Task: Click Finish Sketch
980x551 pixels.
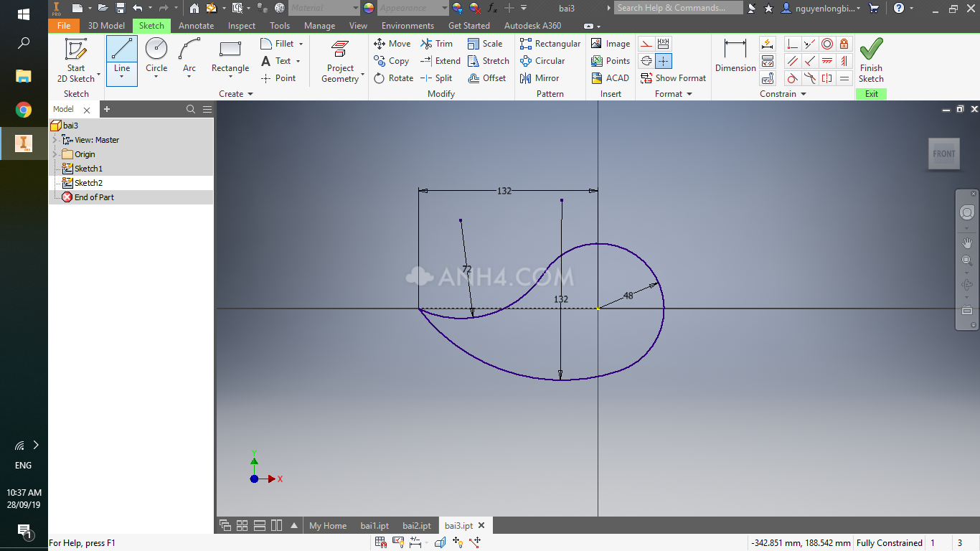Action: [871, 61]
